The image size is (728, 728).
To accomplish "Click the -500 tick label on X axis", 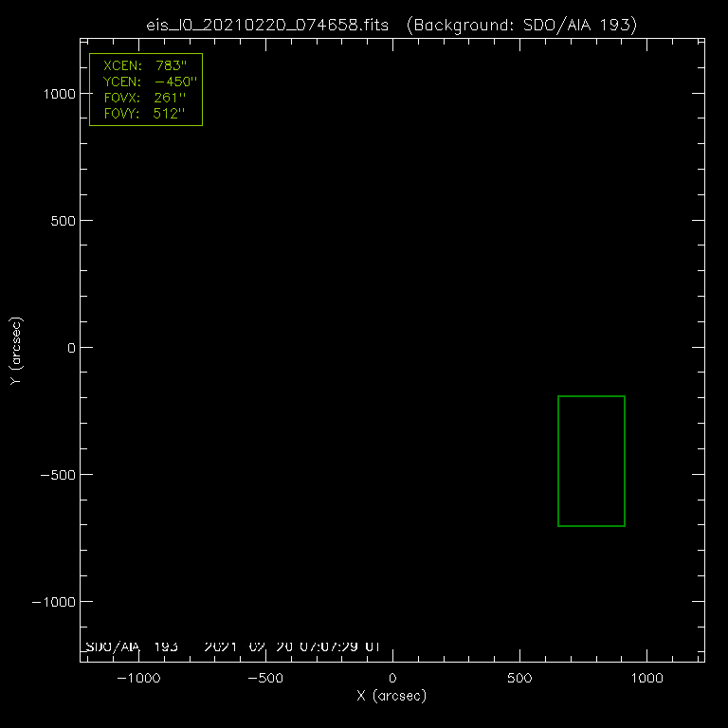I will (x=265, y=679).
